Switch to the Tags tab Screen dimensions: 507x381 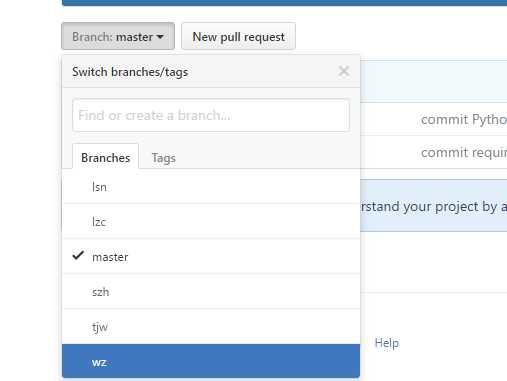(163, 158)
